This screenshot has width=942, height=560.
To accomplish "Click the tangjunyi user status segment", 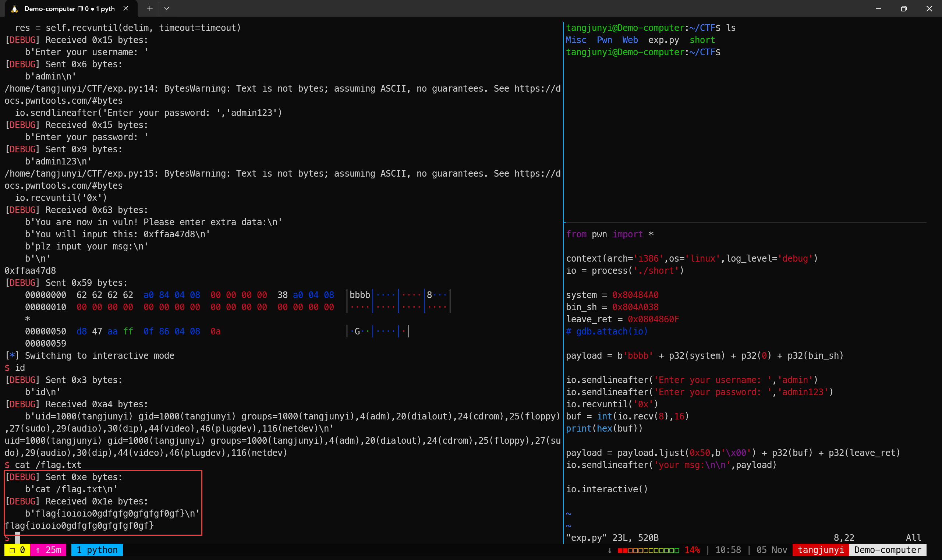I will point(821,550).
